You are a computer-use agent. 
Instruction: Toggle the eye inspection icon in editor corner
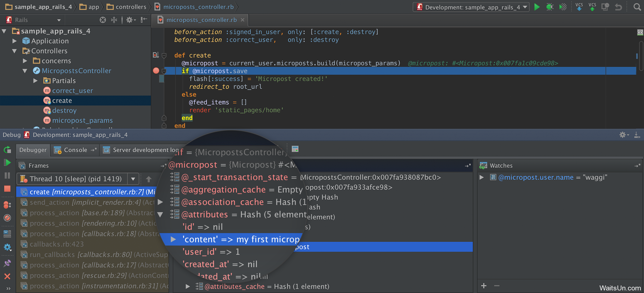(x=640, y=32)
